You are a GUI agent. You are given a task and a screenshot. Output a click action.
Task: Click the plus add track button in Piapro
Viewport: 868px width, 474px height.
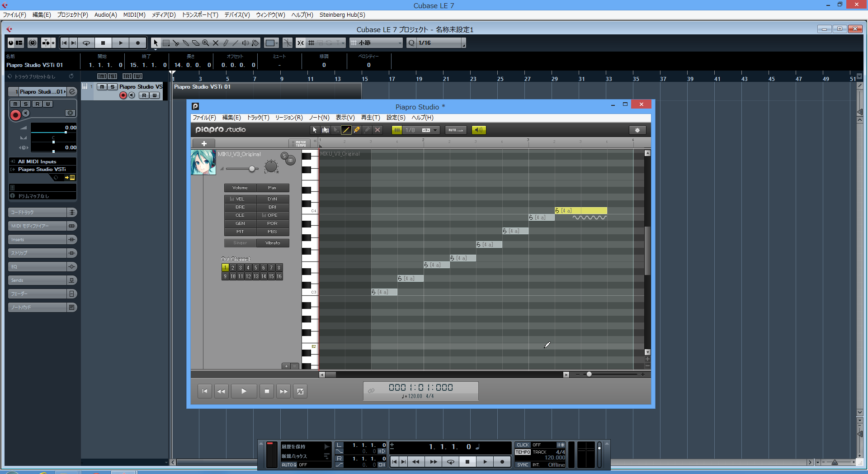[x=204, y=143]
